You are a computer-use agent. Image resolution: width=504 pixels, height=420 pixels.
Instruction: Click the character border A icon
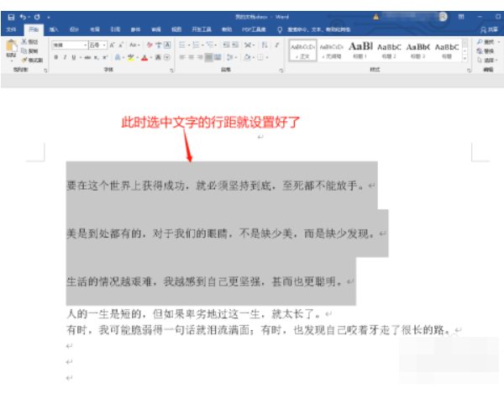click(x=167, y=45)
